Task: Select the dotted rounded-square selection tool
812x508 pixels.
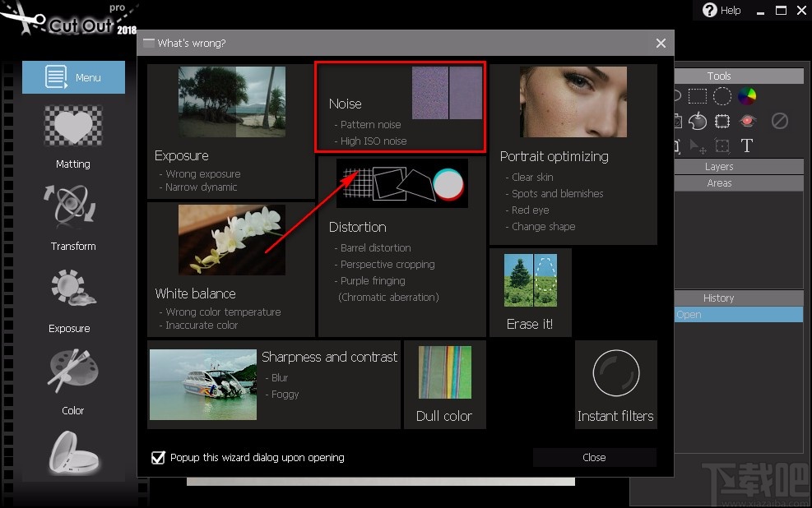Action: [722, 121]
